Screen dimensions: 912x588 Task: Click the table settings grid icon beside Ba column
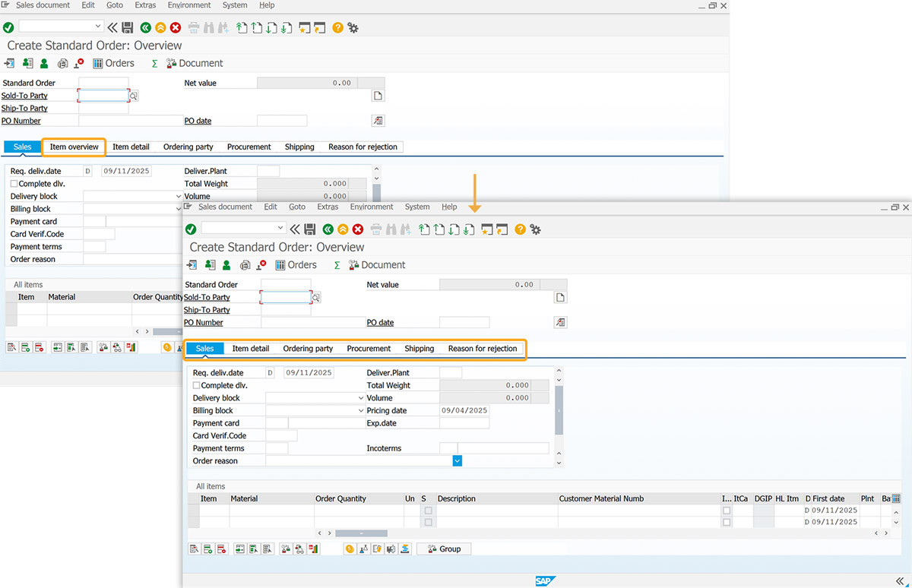click(896, 499)
